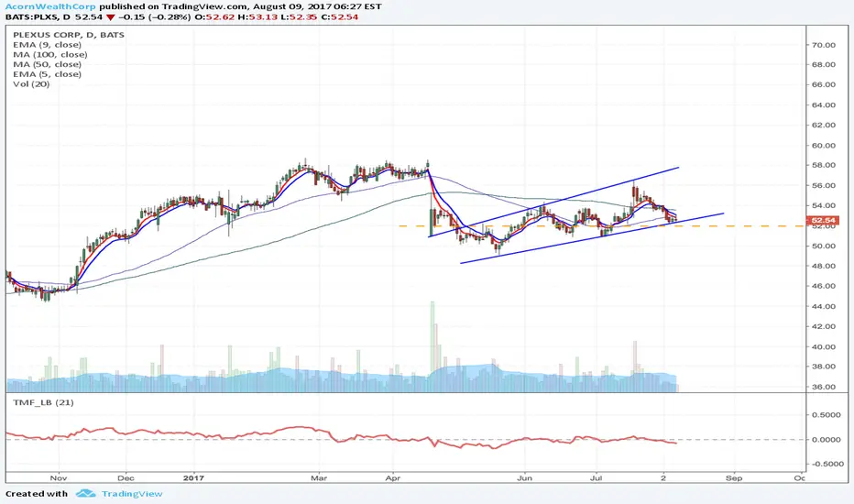Open the AcornWealthCorp author link
The image size is (854, 504).
coord(50,6)
